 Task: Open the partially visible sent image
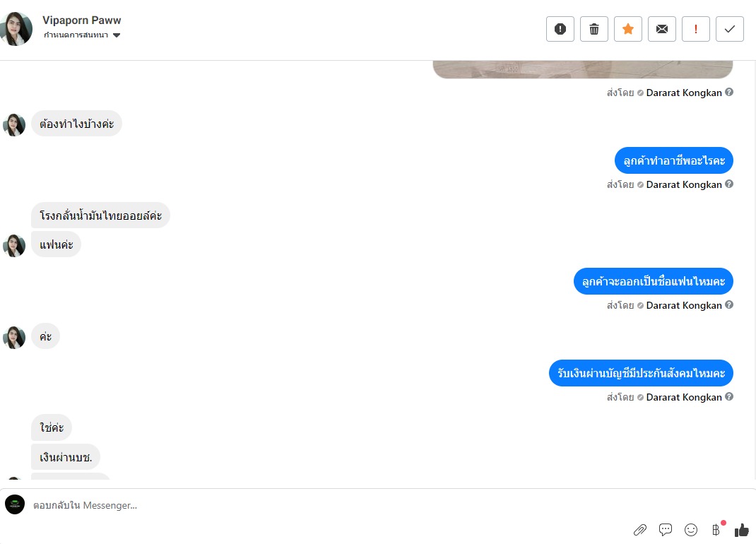(x=582, y=69)
